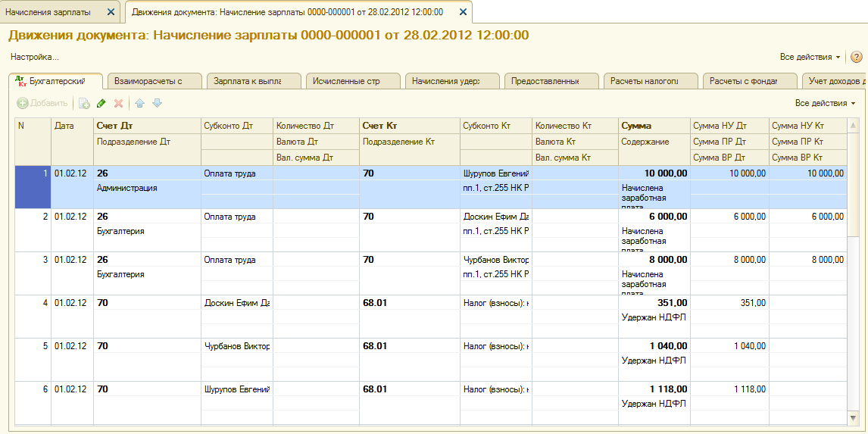Image resolution: width=868 pixels, height=434 pixels.
Task: Close the Движения документа tab
Action: coord(463,11)
